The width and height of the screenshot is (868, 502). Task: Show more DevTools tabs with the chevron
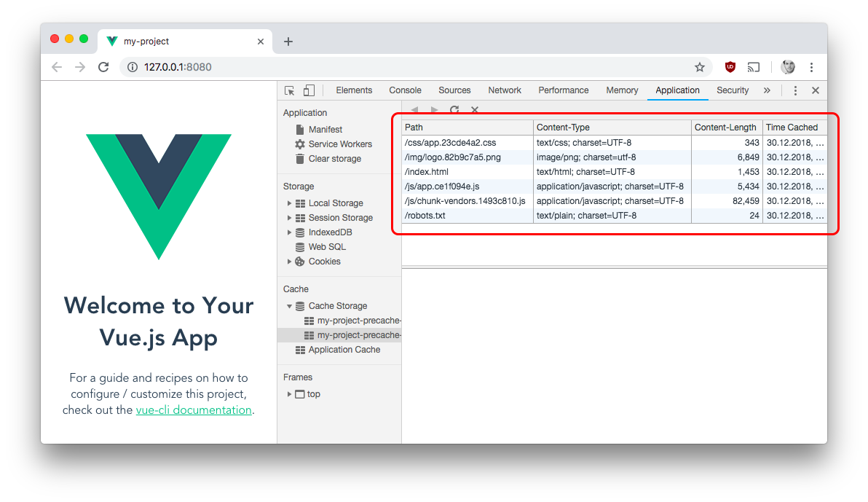767,90
